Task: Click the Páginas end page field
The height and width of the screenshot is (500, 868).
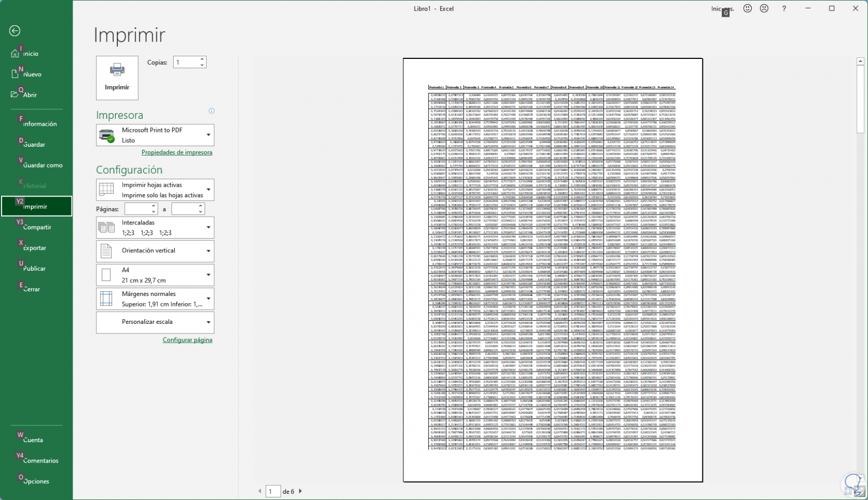Action: (x=184, y=209)
